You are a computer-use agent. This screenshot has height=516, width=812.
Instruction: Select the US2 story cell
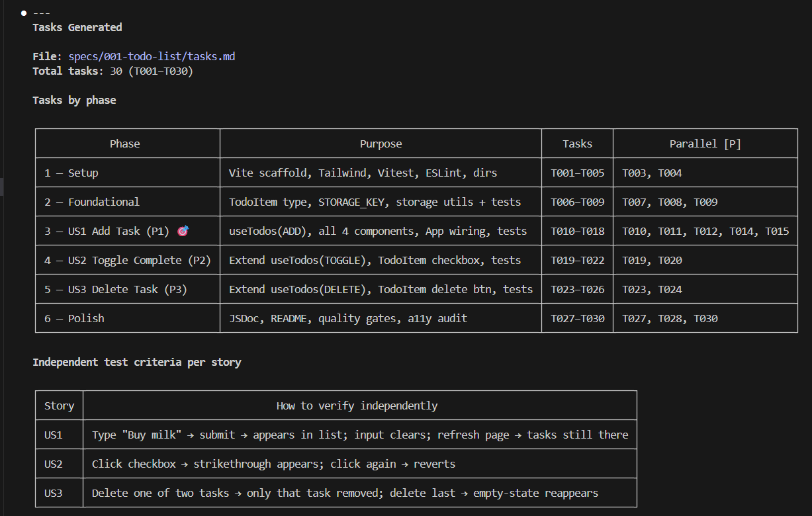54,464
